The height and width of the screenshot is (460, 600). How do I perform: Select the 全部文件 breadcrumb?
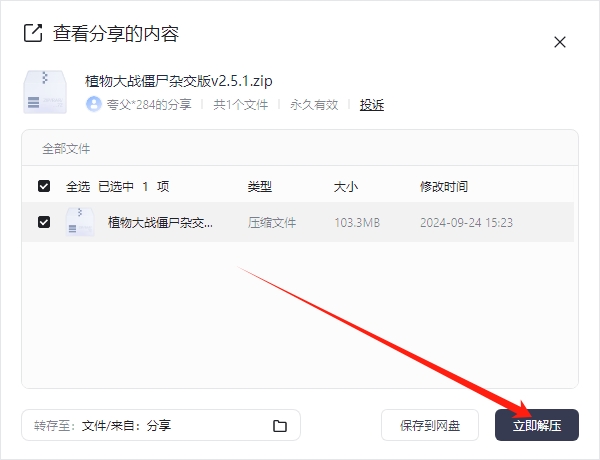[x=66, y=149]
